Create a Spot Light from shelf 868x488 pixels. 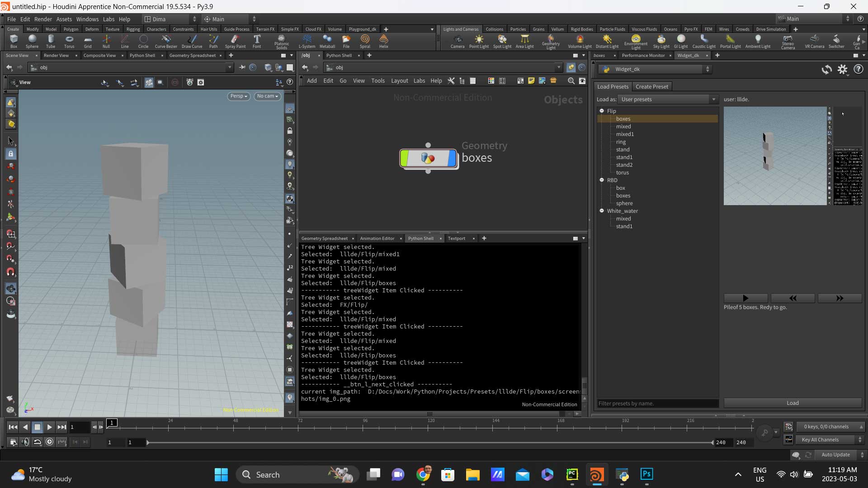coord(502,41)
